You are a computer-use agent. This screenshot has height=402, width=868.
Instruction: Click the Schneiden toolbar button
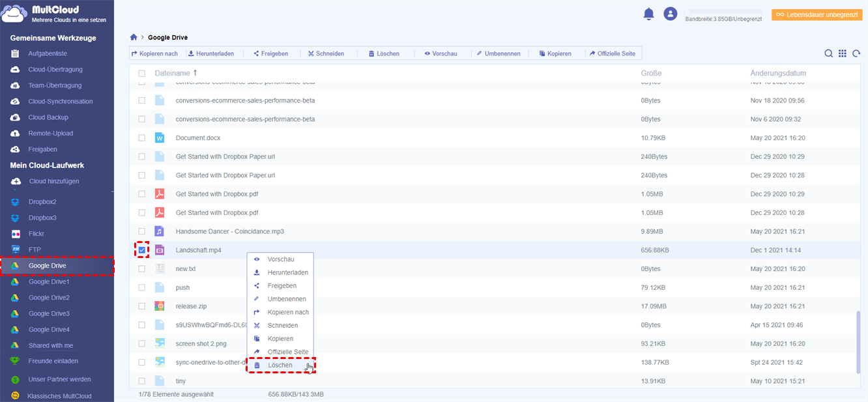[x=326, y=53]
